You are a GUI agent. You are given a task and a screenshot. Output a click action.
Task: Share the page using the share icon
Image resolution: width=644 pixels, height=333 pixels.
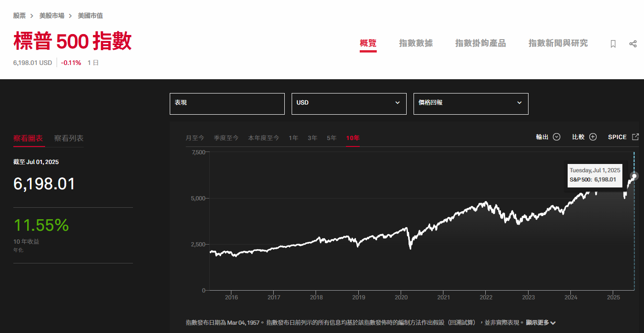(x=633, y=44)
